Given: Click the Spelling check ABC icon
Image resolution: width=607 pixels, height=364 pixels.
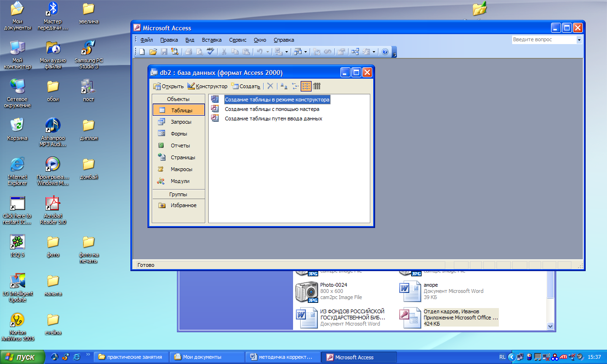Looking at the screenshot, I should [x=210, y=52].
